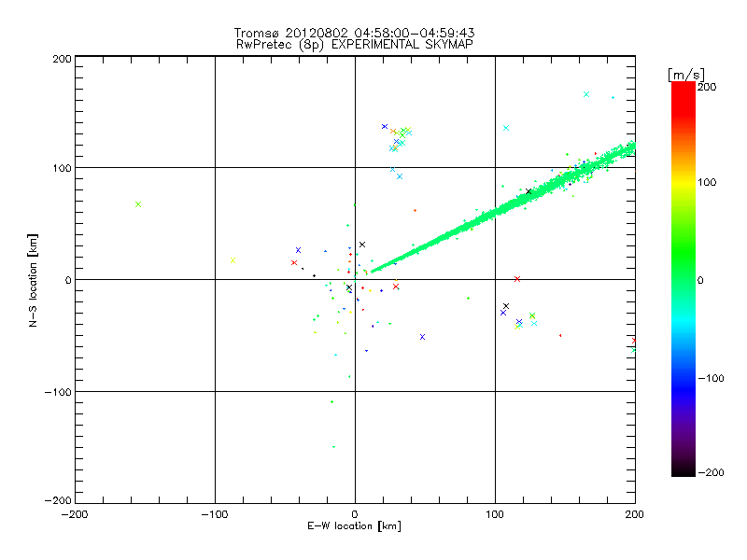The image size is (747, 560).
Task: Click the colorbar's 0 tick label
Action: tap(700, 280)
